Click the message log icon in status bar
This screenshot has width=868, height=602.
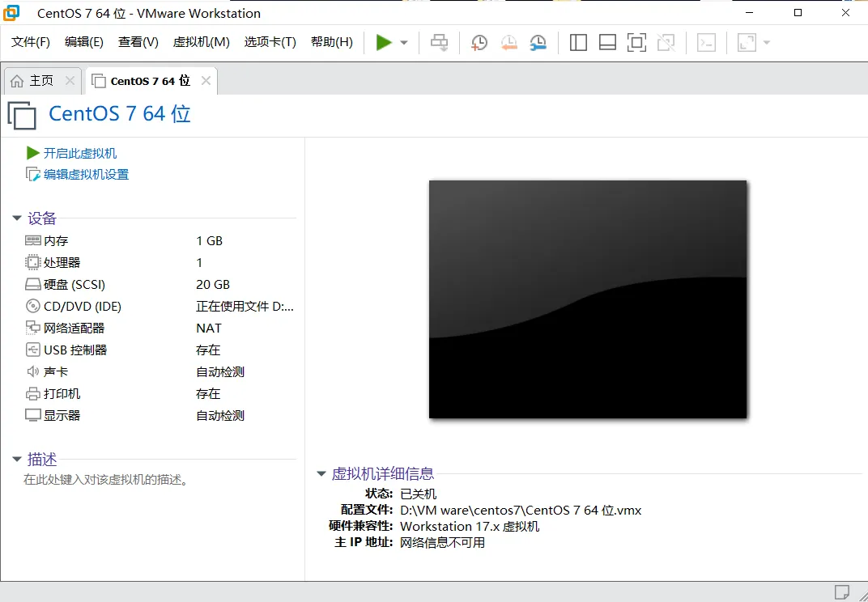(841, 591)
